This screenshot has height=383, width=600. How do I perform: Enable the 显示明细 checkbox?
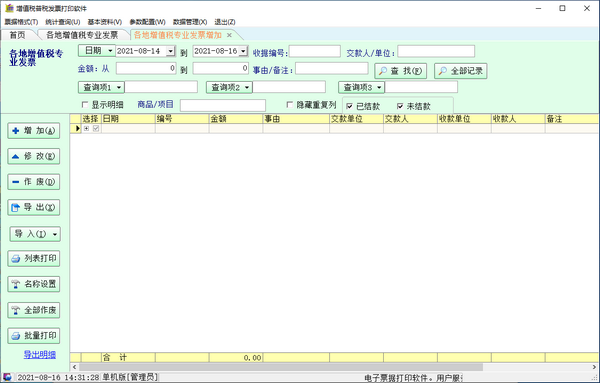coord(85,104)
